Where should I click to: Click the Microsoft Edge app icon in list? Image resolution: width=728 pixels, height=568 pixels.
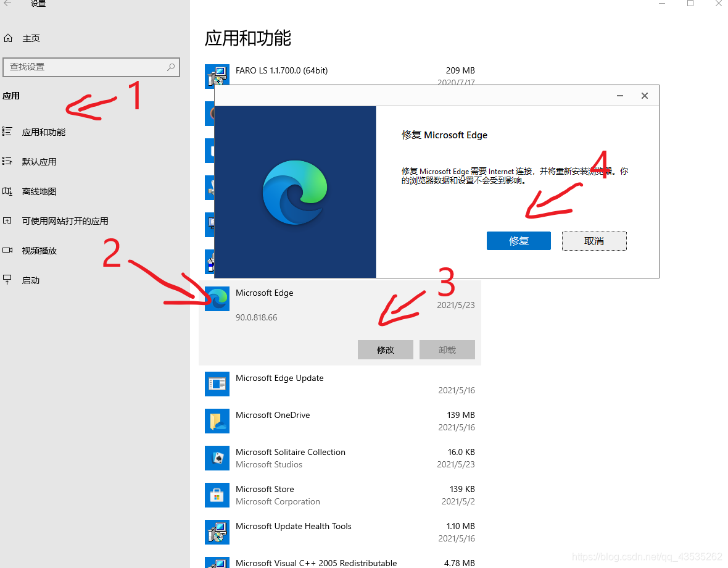(217, 298)
